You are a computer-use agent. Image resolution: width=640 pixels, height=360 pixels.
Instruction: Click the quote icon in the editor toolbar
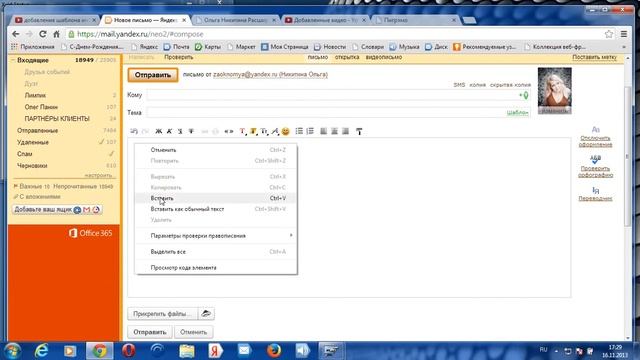[x=229, y=131]
